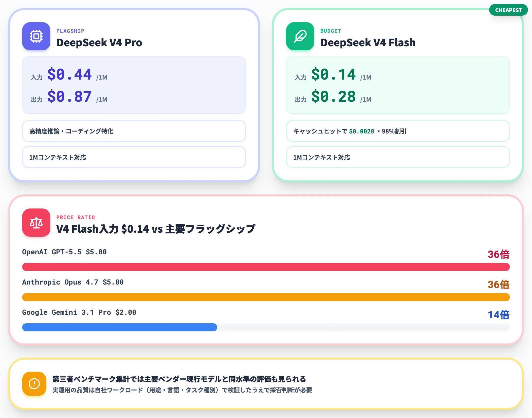Image resolution: width=532 pixels, height=418 pixels.
Task: Click the purple chip icon for V4 Pro
Action: [36, 36]
